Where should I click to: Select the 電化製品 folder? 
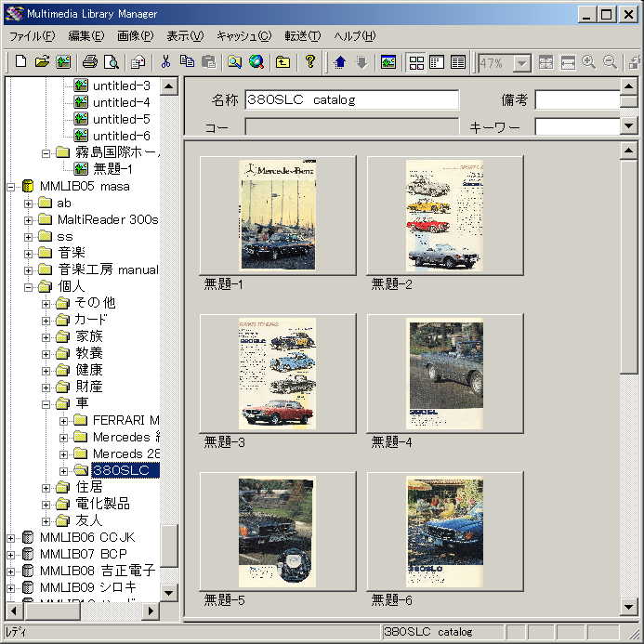102,504
